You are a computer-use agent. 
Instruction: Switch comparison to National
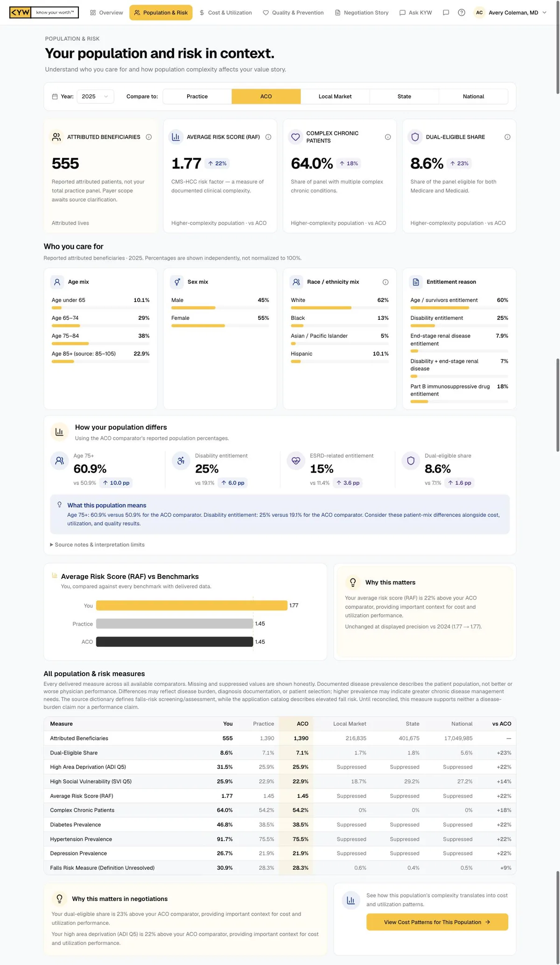click(x=473, y=96)
